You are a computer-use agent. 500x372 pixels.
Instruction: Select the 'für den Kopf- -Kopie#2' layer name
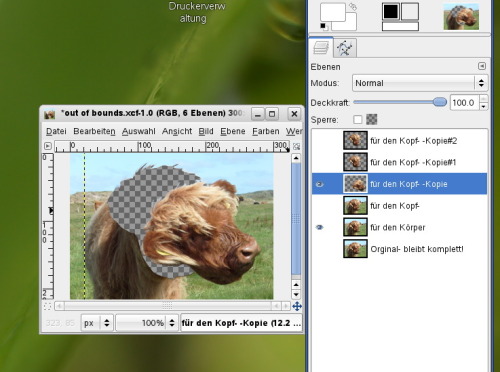[x=414, y=141]
